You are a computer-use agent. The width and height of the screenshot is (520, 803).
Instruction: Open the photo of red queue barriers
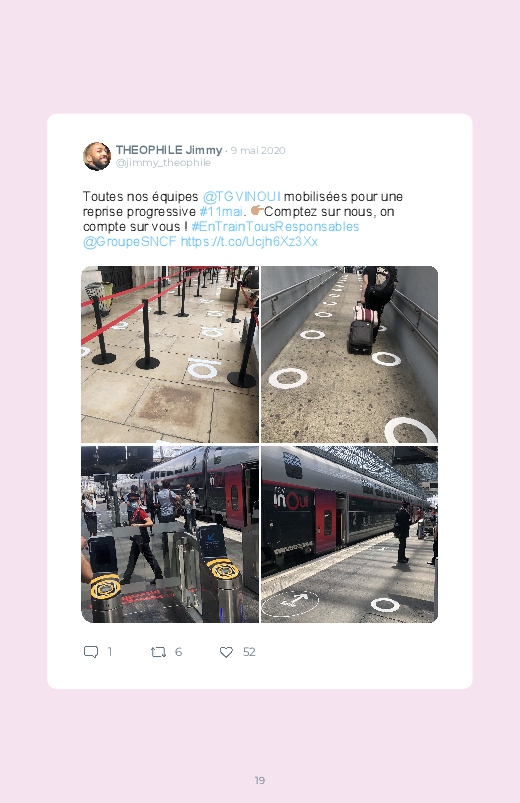click(170, 354)
